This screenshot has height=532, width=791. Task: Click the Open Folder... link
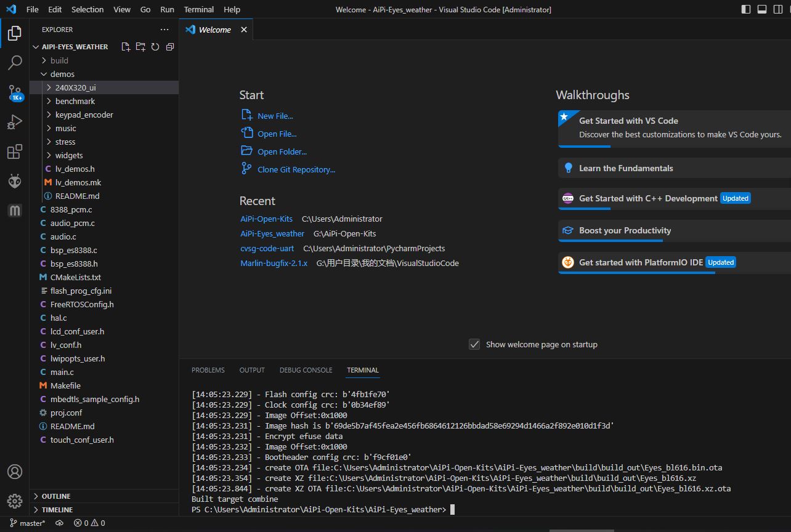pyautogui.click(x=282, y=151)
